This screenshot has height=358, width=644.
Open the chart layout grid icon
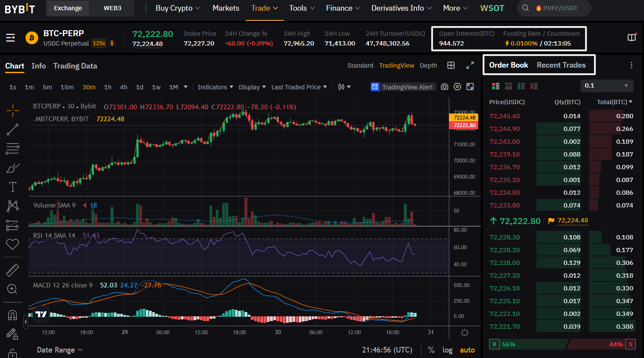pos(451,65)
